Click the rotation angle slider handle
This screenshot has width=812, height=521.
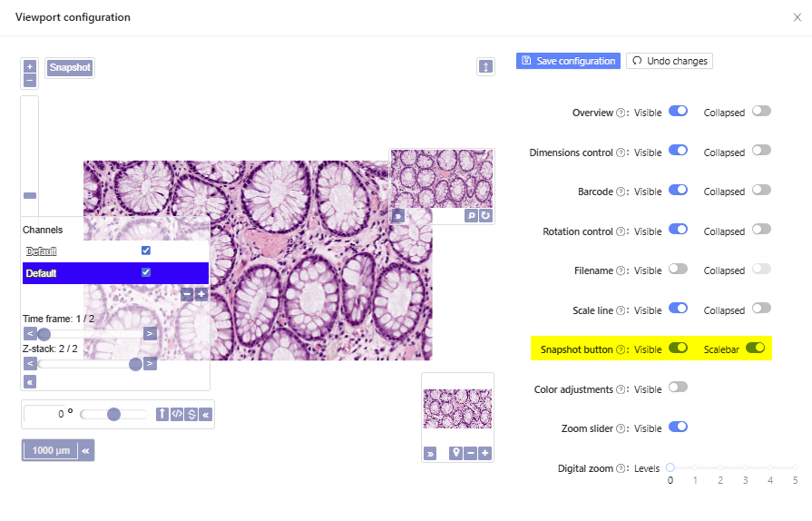pos(113,414)
